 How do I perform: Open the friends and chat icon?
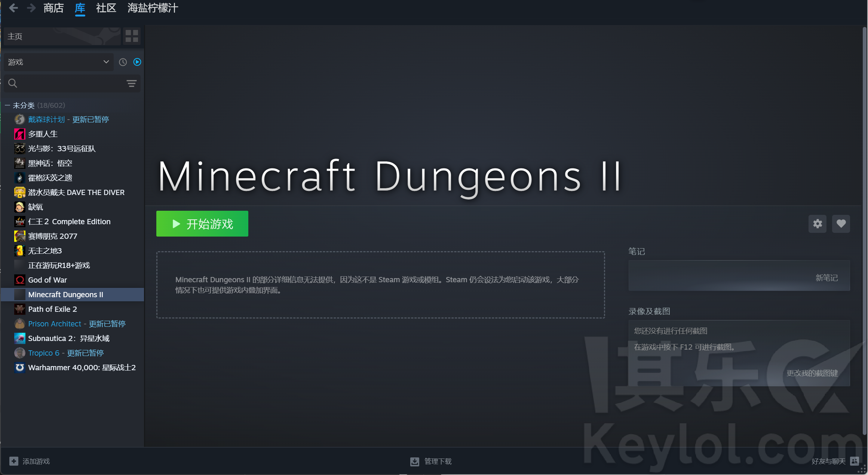point(855,461)
